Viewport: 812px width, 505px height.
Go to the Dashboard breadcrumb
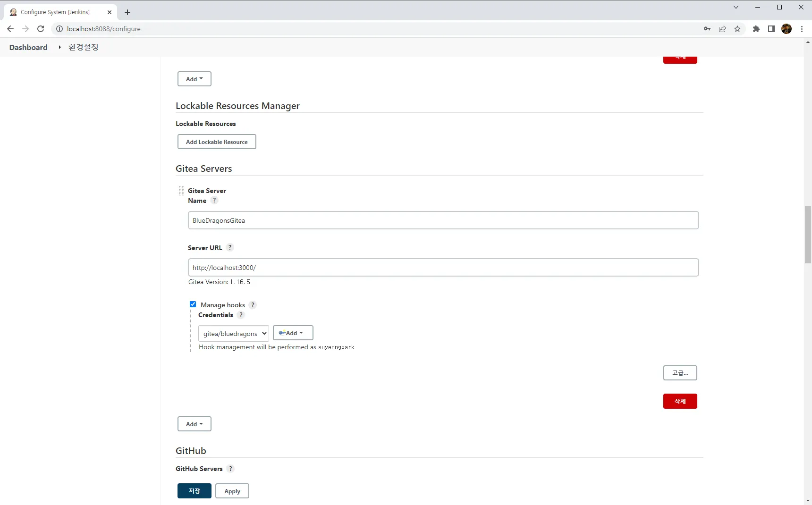pos(28,47)
